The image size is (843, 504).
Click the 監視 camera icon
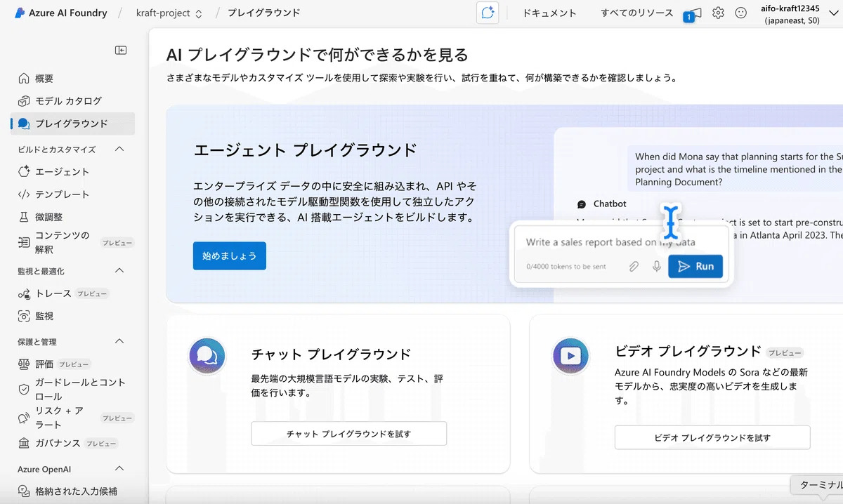pos(24,316)
